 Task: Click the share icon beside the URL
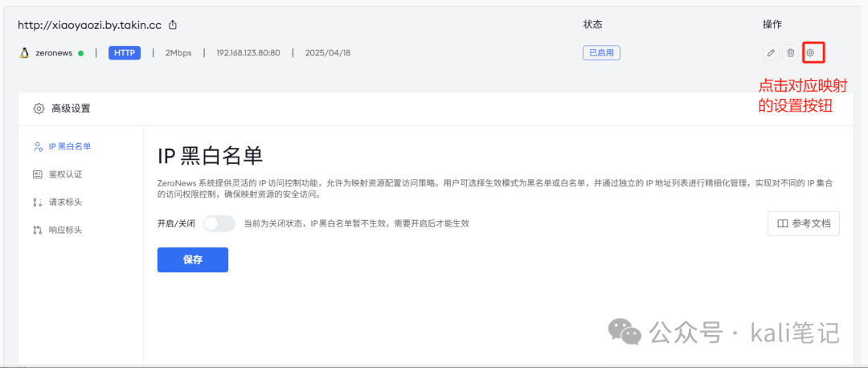click(x=173, y=25)
